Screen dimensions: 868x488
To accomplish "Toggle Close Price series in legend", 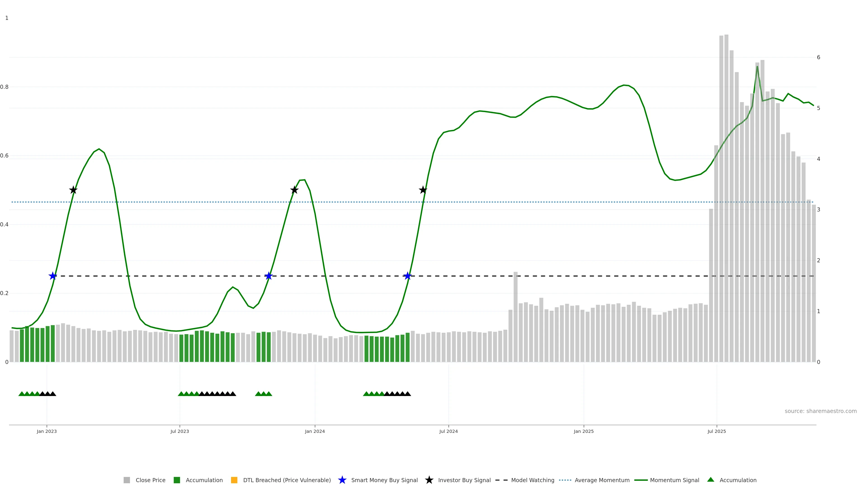I will [150, 480].
